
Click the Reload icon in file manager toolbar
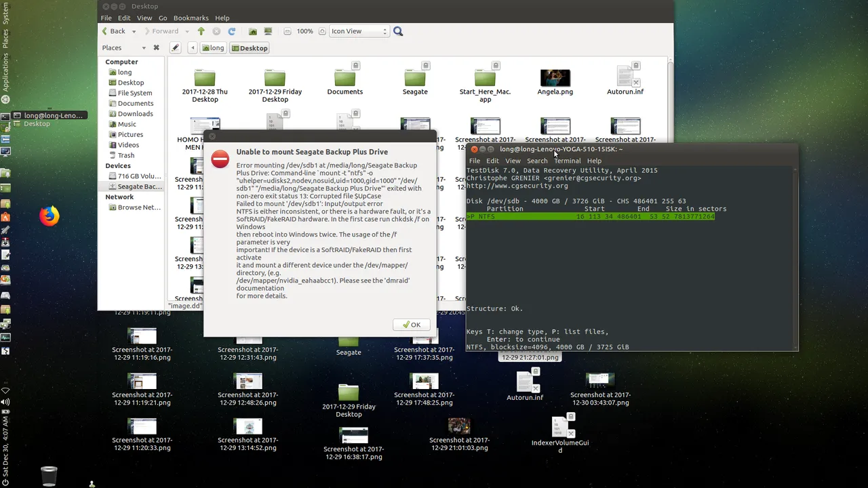(232, 31)
